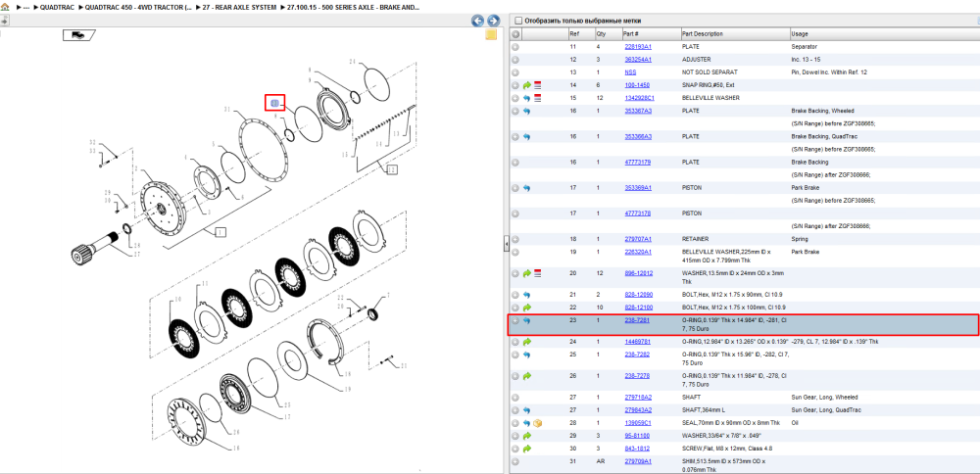This screenshot has width=980, height=474.
Task: Open part number link 238-7281
Action: click(637, 320)
